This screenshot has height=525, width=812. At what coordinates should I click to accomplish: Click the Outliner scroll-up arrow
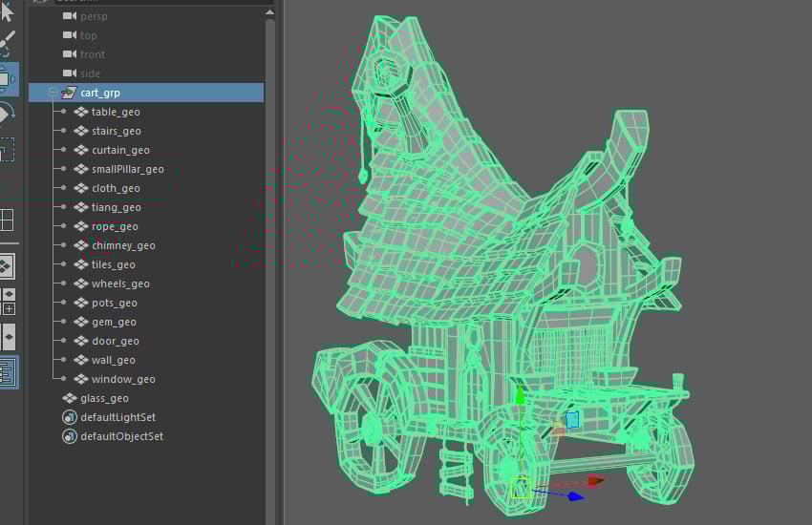[x=270, y=10]
